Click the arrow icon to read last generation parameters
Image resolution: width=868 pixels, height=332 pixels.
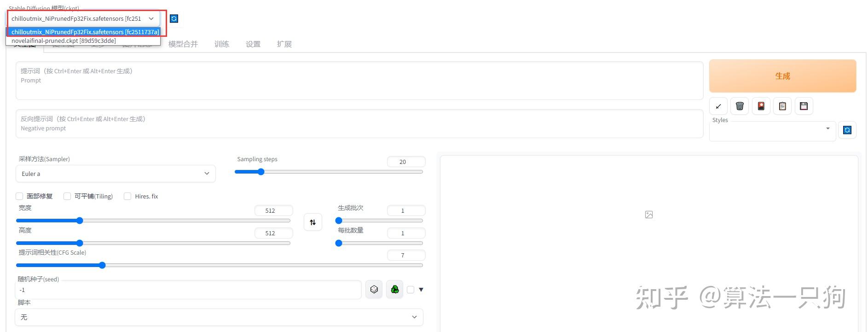click(x=718, y=106)
